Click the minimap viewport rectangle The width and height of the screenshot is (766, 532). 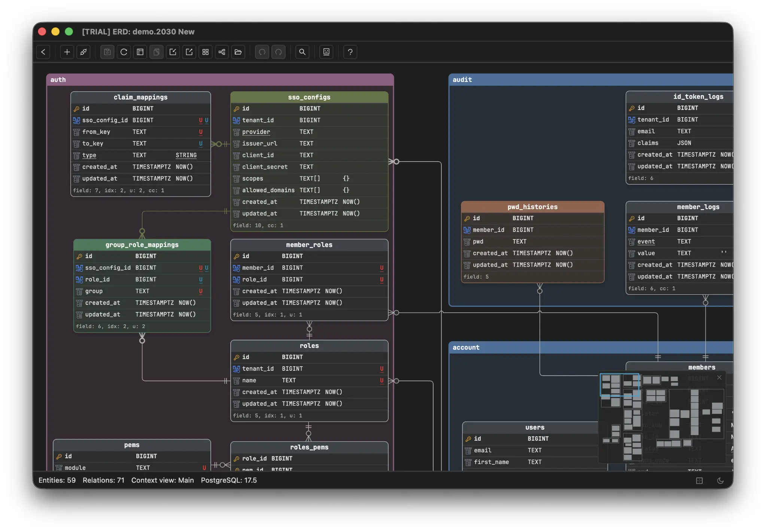619,385
